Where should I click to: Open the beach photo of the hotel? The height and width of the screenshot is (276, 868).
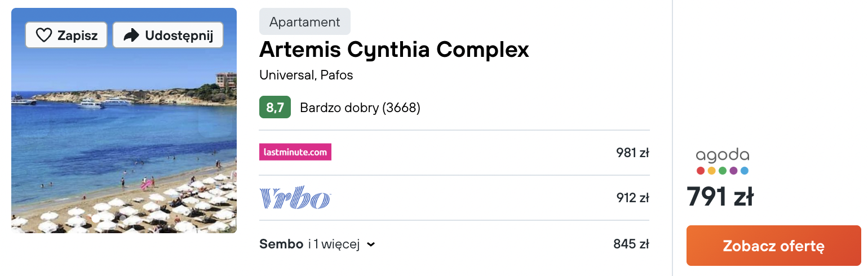(124, 121)
